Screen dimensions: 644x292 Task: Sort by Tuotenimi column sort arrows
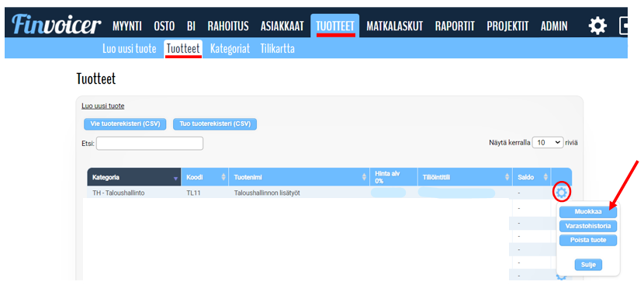coord(364,177)
